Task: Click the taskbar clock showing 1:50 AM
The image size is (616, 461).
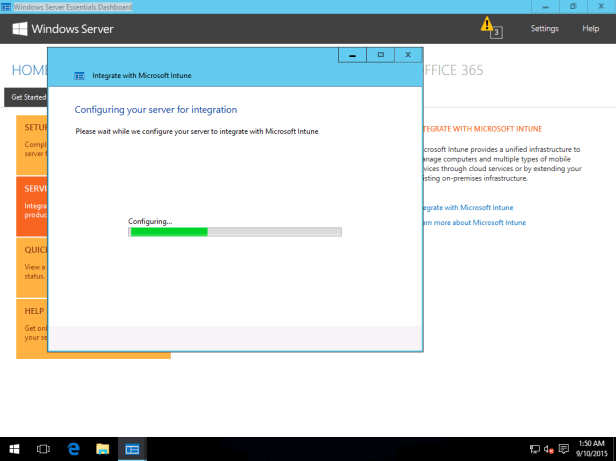Action: (x=590, y=450)
